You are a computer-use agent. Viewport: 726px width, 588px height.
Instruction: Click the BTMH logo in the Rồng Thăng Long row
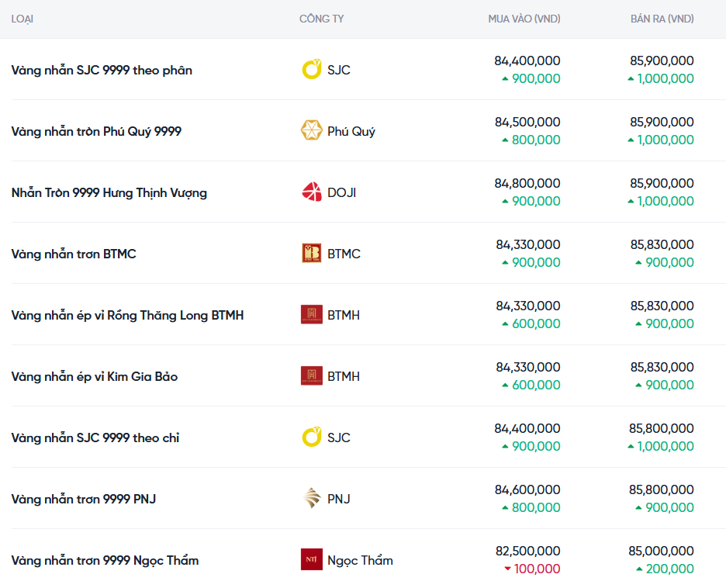pos(311,315)
